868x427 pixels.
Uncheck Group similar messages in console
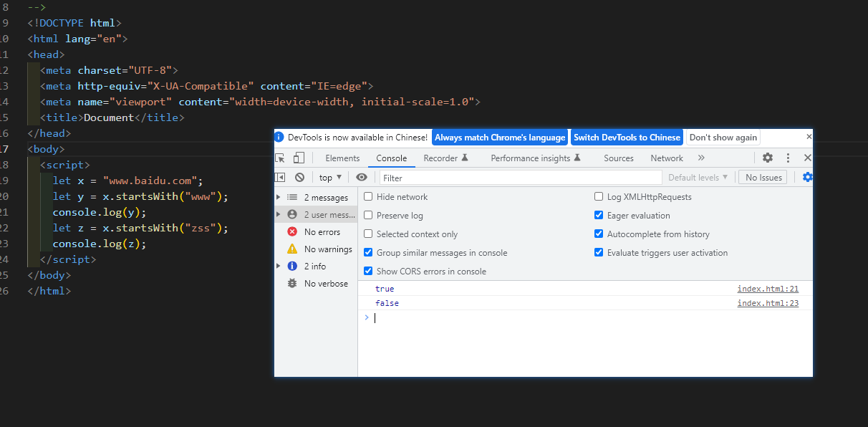coord(368,252)
